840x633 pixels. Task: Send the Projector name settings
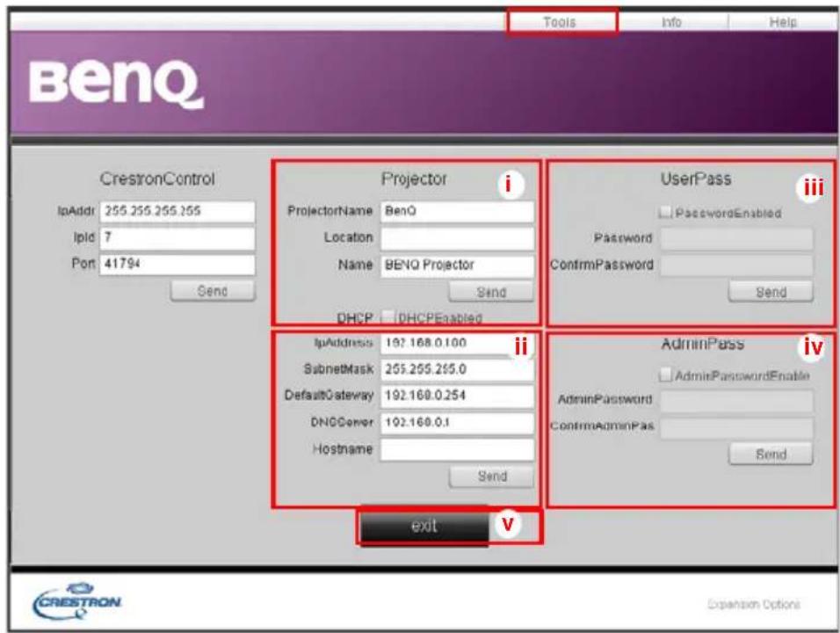click(x=491, y=292)
